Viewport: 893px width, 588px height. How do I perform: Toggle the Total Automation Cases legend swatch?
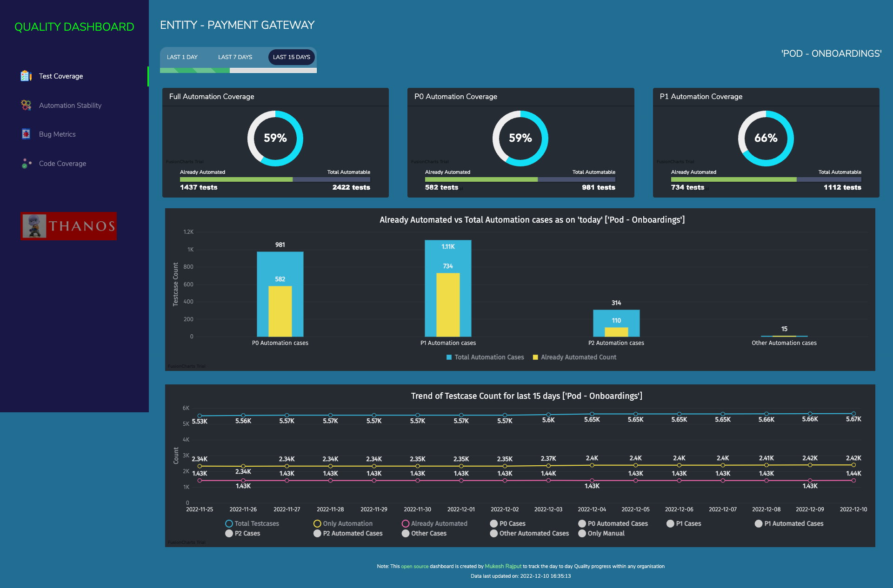pos(449,357)
